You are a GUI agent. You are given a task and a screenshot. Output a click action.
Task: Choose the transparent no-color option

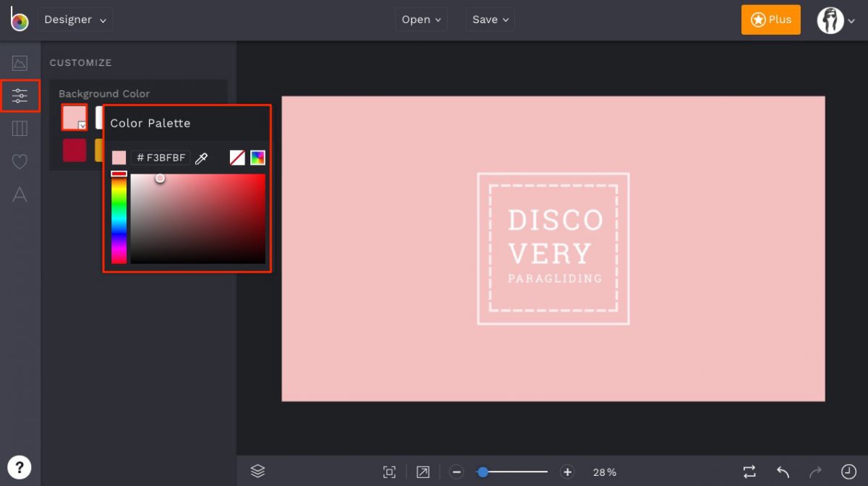pyautogui.click(x=237, y=158)
